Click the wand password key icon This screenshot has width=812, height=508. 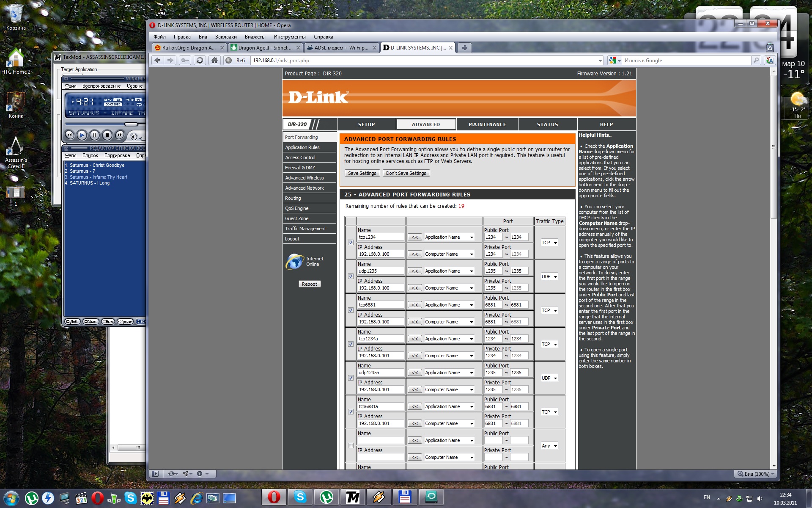click(x=185, y=61)
